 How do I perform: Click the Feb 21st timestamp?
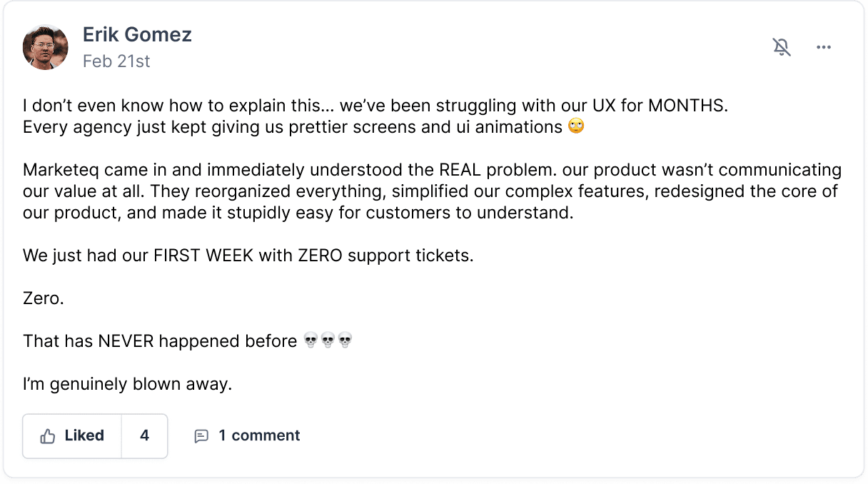(x=116, y=61)
